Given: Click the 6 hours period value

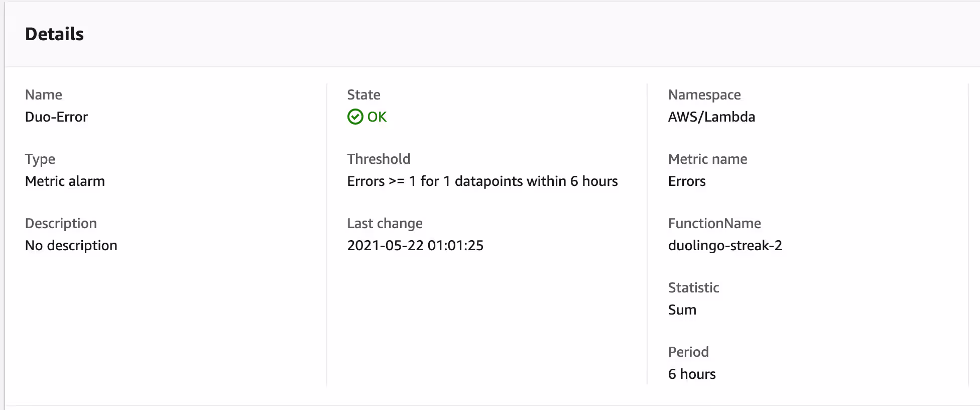Looking at the screenshot, I should (x=691, y=374).
